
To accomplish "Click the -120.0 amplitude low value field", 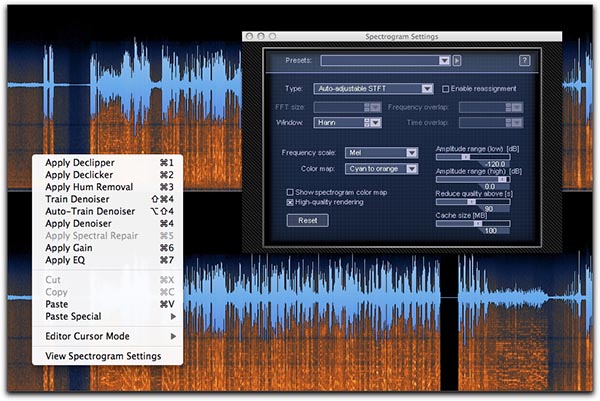I will click(x=495, y=164).
